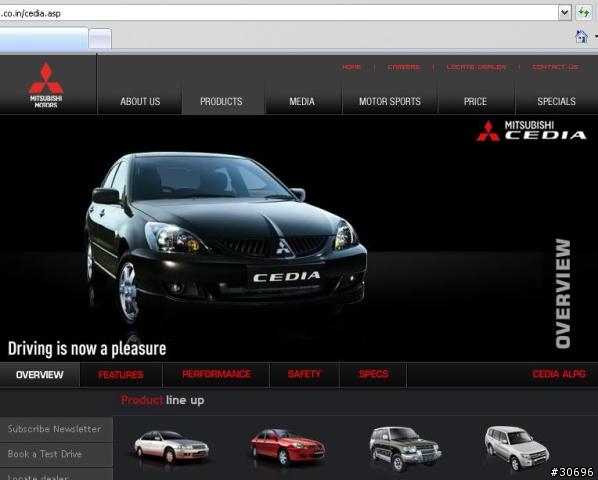Click Subscribe Newsletter sidebar button
598x480 pixels.
point(56,429)
